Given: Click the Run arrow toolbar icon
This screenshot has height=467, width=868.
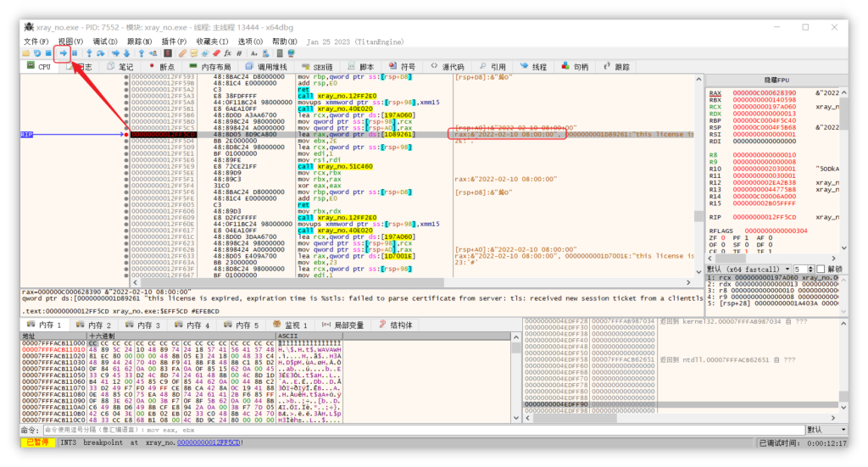Looking at the screenshot, I should point(63,53).
